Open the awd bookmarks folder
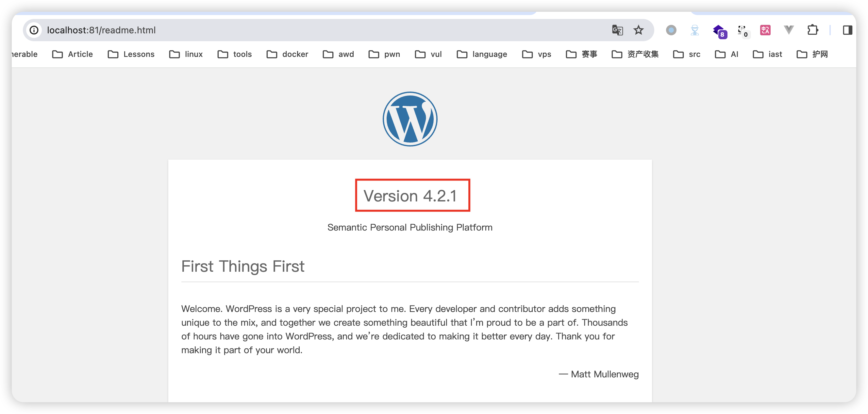 pos(338,54)
